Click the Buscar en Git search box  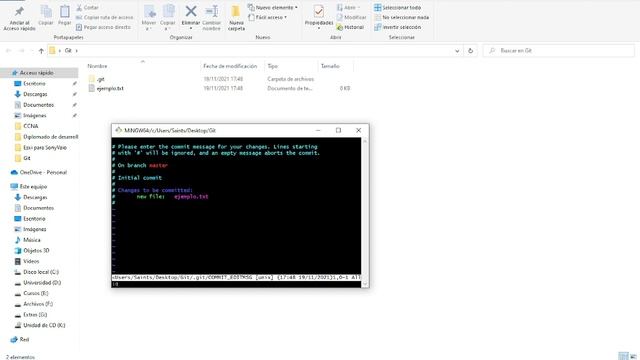(558, 51)
